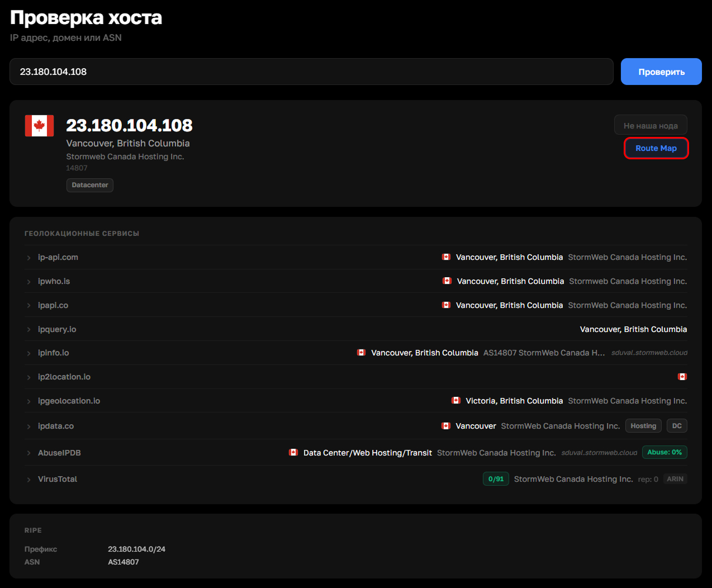Click the Не наша нода button

click(651, 125)
